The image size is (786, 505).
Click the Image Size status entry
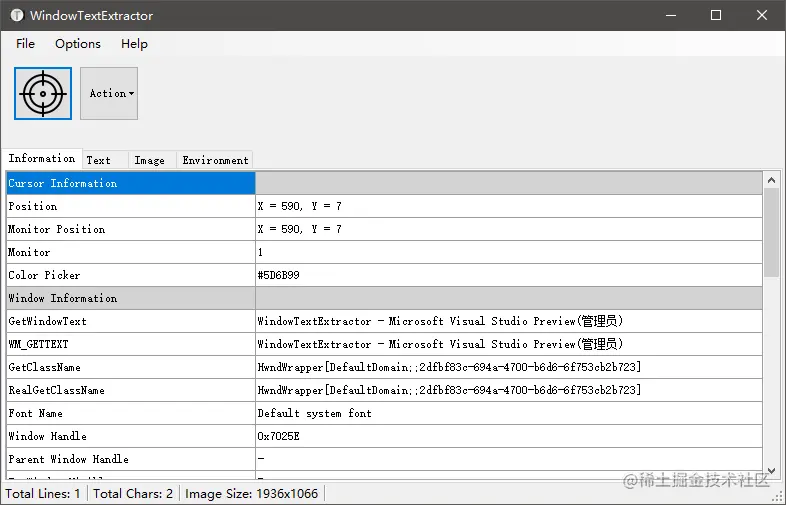[252, 493]
